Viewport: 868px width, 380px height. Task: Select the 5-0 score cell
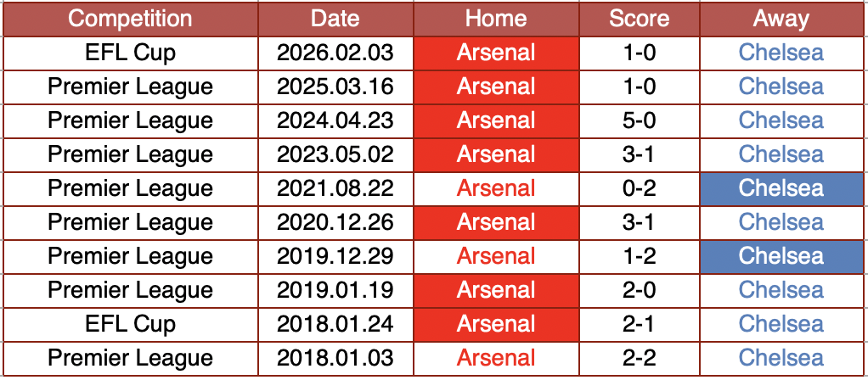639,120
